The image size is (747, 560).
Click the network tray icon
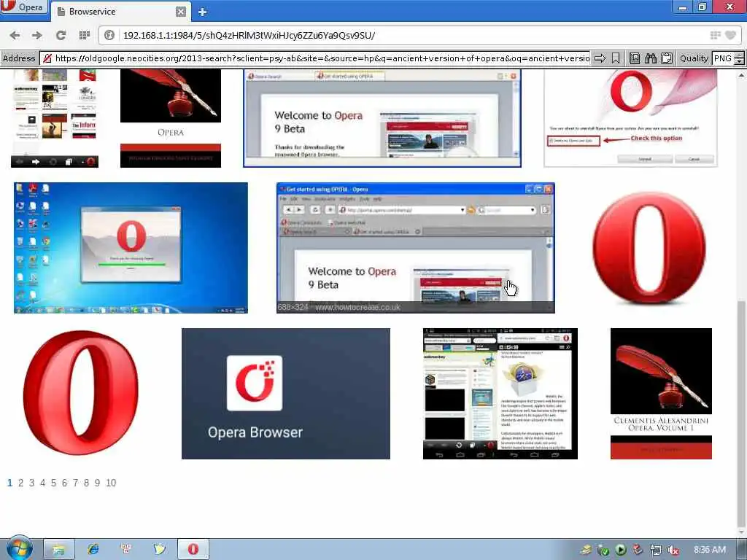click(656, 550)
